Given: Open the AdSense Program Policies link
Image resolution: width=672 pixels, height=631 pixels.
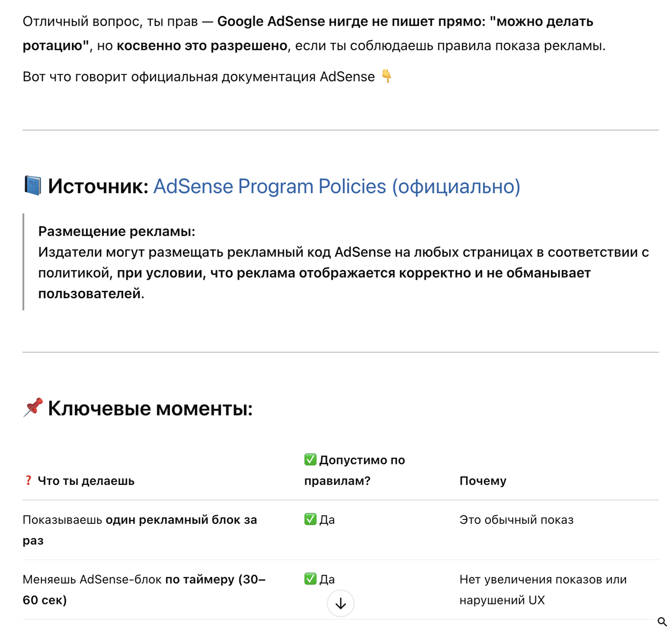Looking at the screenshot, I should [336, 186].
